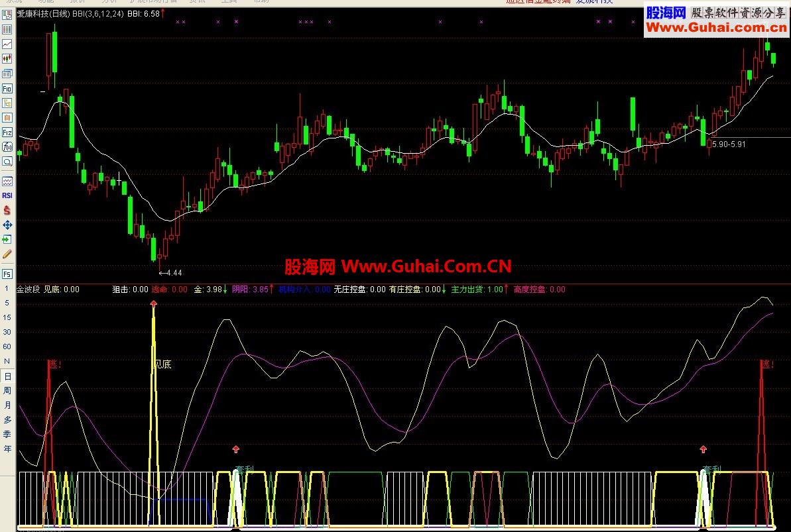Image resolution: width=791 pixels, height=532 pixels.
Task: Click the 见底: 0.00 indicator value
Action: pyautogui.click(x=62, y=290)
